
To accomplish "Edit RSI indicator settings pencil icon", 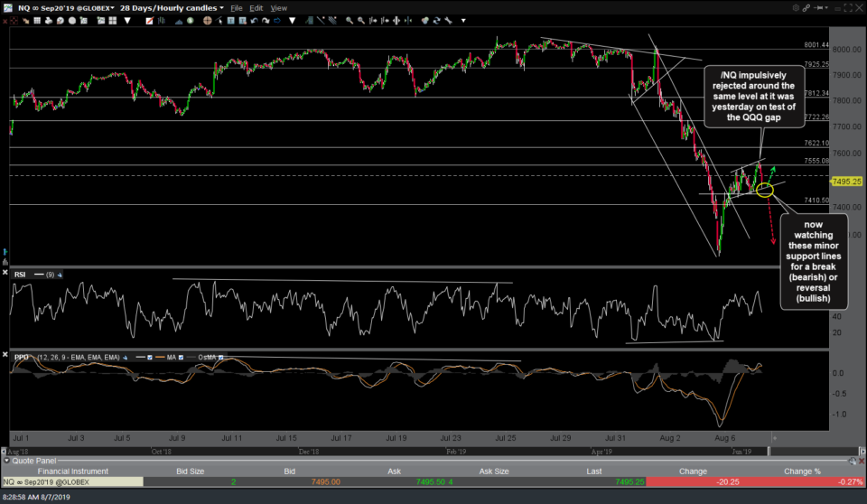I will point(60,275).
